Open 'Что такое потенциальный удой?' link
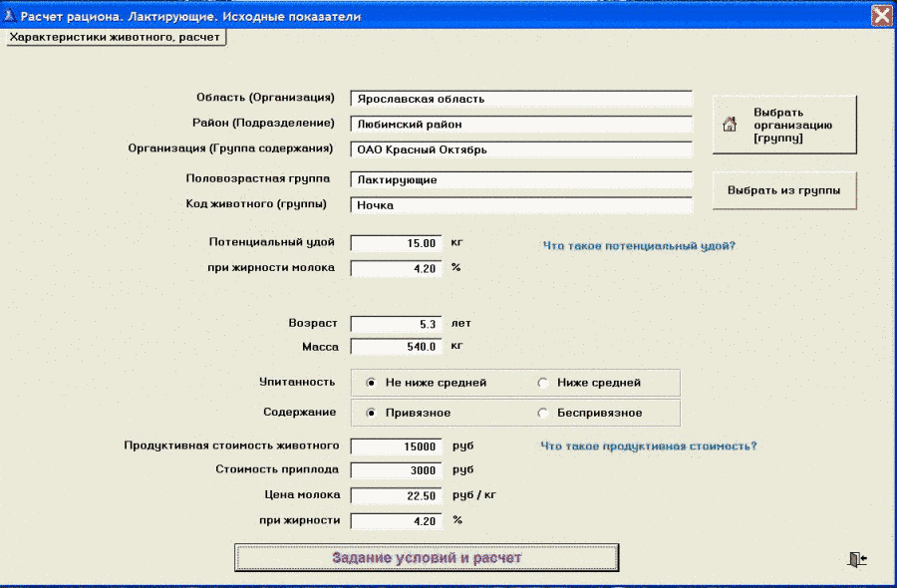The width and height of the screenshot is (897, 588). pyautogui.click(x=639, y=246)
